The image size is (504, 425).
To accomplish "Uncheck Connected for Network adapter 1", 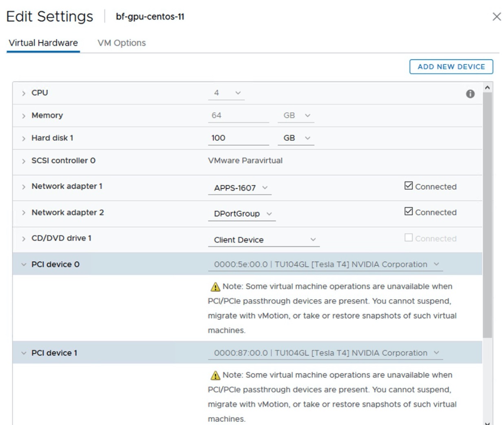I will (x=409, y=186).
